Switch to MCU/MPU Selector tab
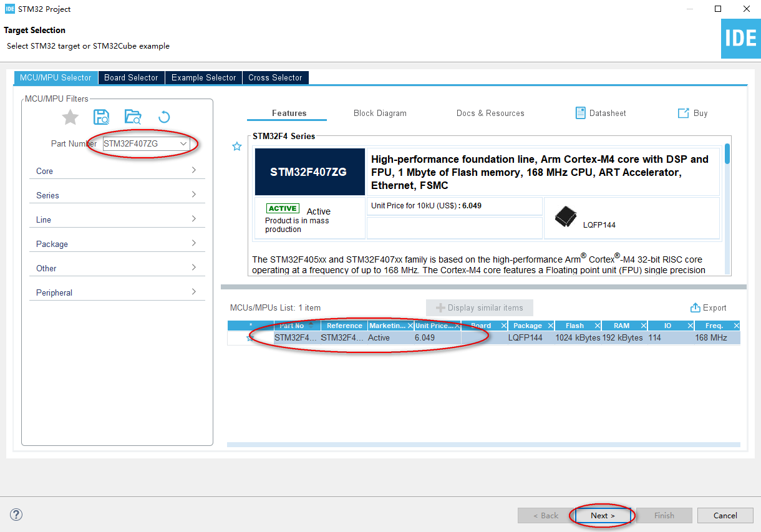The width and height of the screenshot is (761, 532). coord(56,78)
